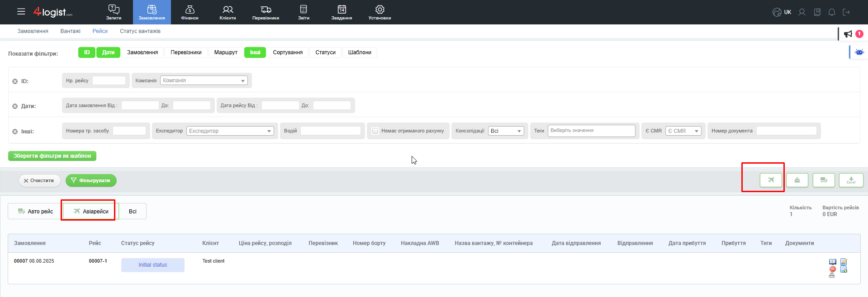
Task: Create sea voyage ship button
Action: pos(797,180)
